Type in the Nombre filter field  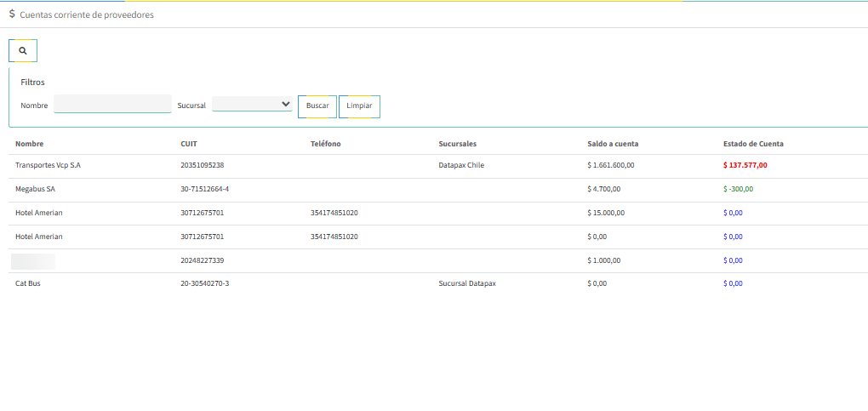point(112,104)
